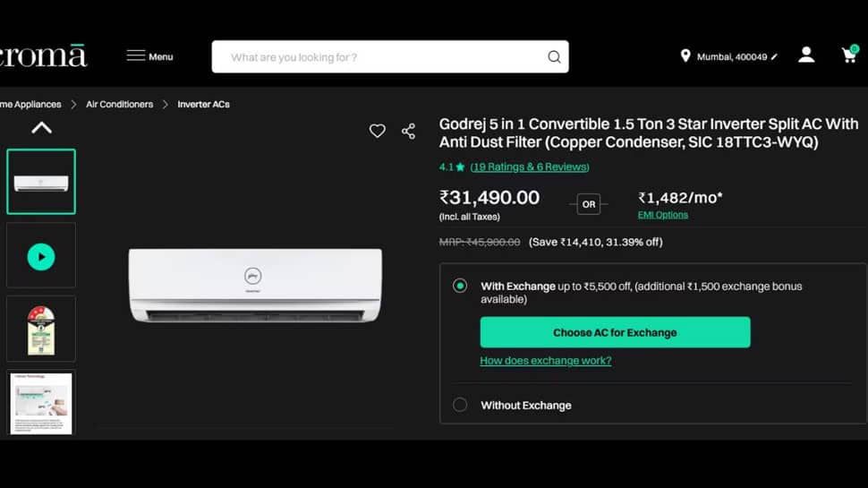Select the inverter technology info thumbnail
Image resolution: width=868 pixels, height=488 pixels.
pyautogui.click(x=41, y=403)
